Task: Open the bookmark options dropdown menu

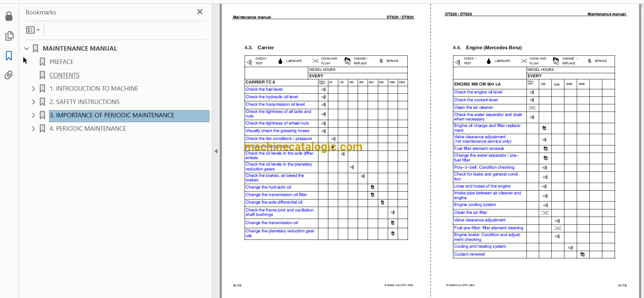Action: pyautogui.click(x=33, y=30)
